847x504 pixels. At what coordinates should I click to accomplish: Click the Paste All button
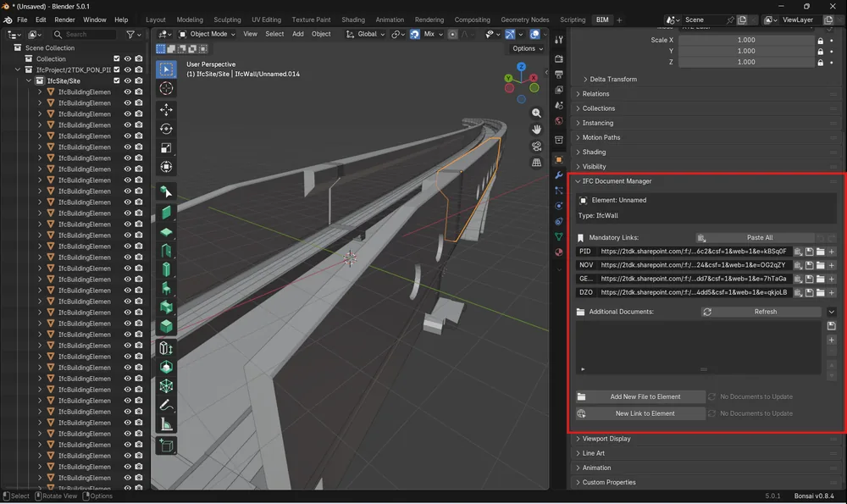(755, 238)
